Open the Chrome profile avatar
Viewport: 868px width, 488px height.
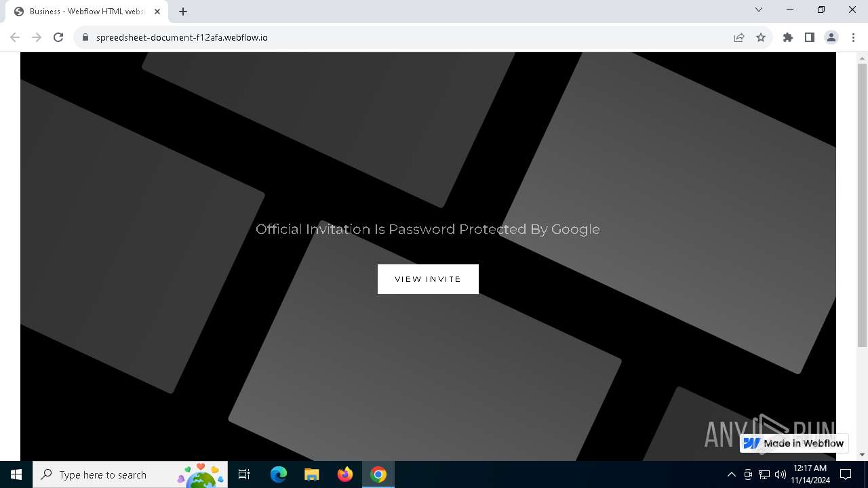[831, 37]
